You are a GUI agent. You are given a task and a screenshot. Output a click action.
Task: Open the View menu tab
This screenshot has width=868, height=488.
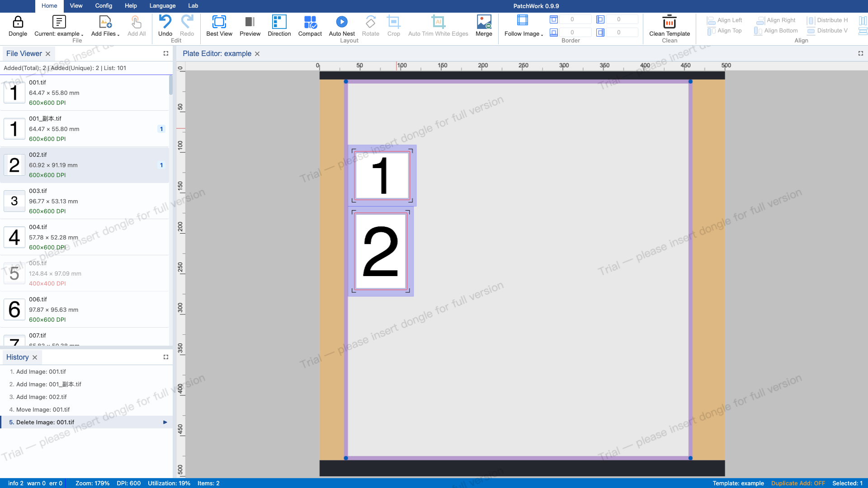click(76, 6)
